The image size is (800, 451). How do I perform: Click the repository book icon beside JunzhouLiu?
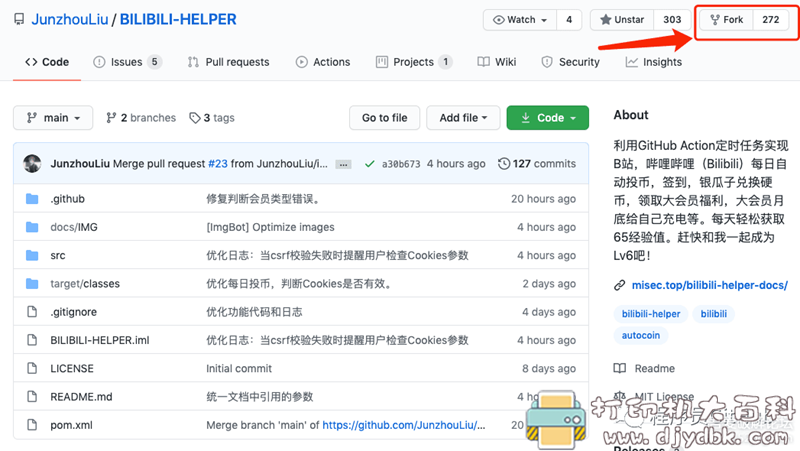click(x=19, y=19)
